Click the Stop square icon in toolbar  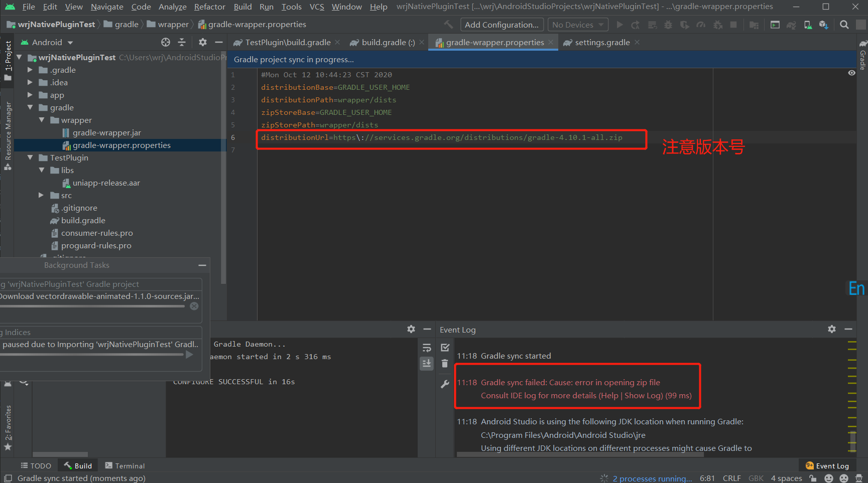click(x=733, y=25)
